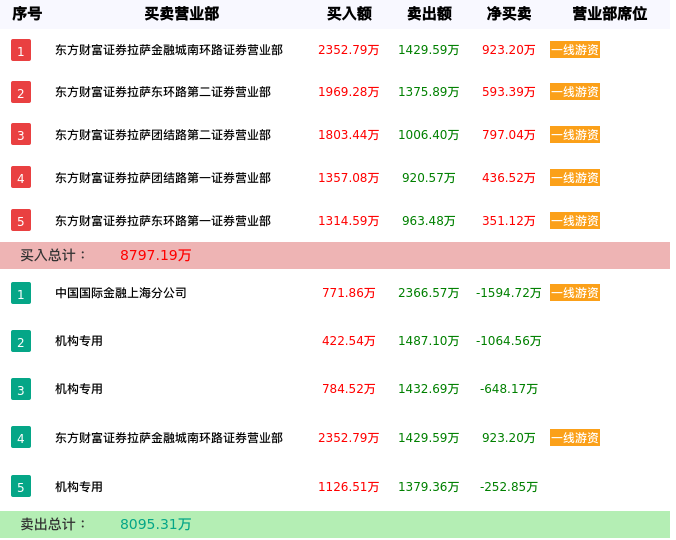Open 东方财富证券拉萨团结路第二证券营业部 branch
Screen dimensions: 676x540
163,135
